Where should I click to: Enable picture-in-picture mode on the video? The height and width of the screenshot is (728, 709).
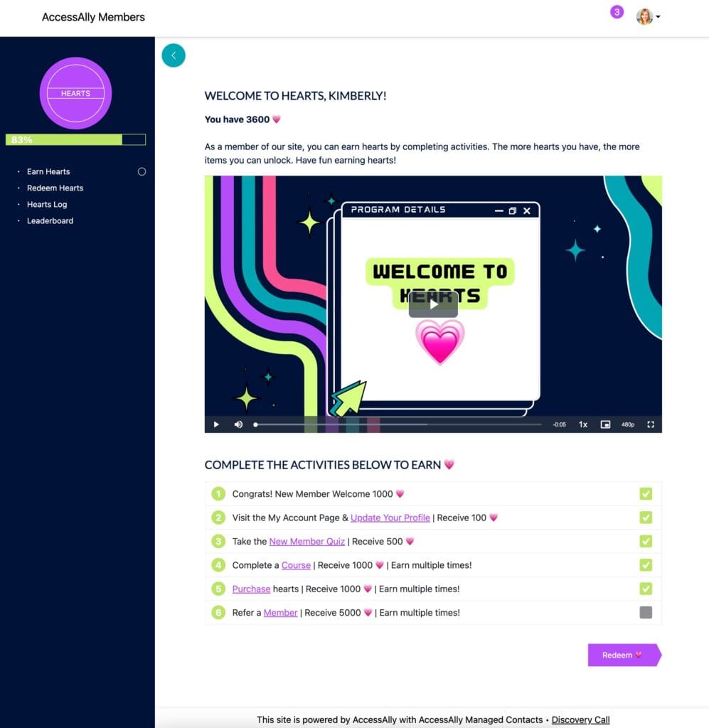(x=605, y=424)
